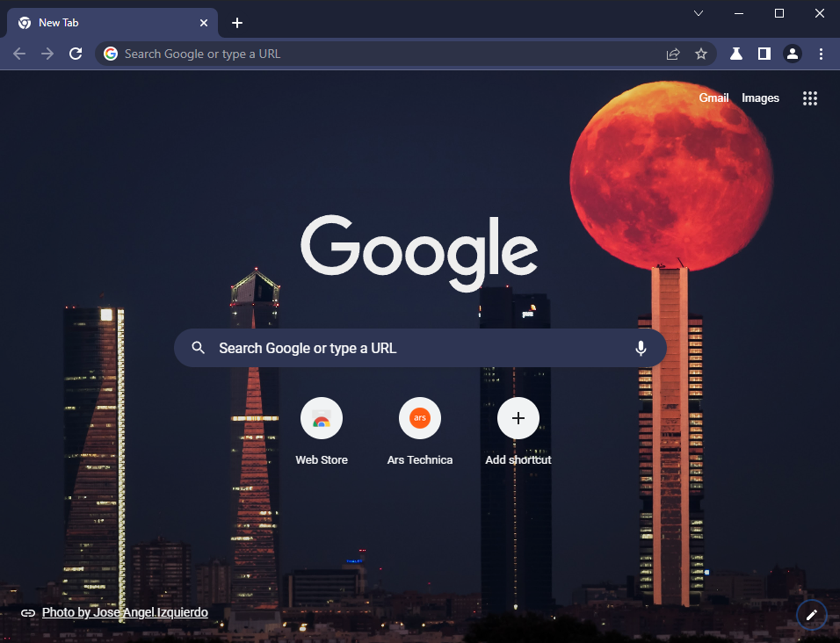Click the reload page icon
Viewport: 840px width, 643px height.
76,54
